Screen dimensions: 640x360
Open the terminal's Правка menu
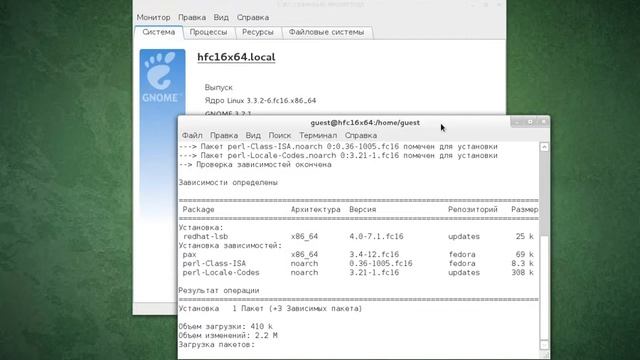pyautogui.click(x=224, y=135)
